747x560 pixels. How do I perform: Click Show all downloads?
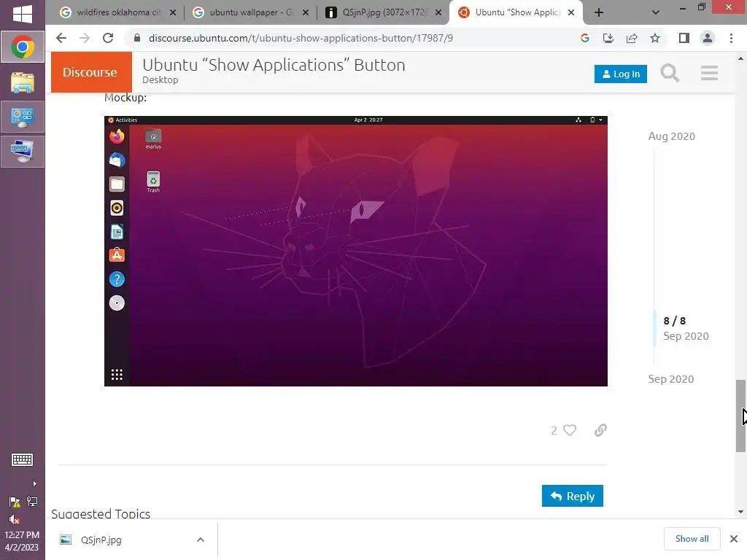pyautogui.click(x=692, y=539)
